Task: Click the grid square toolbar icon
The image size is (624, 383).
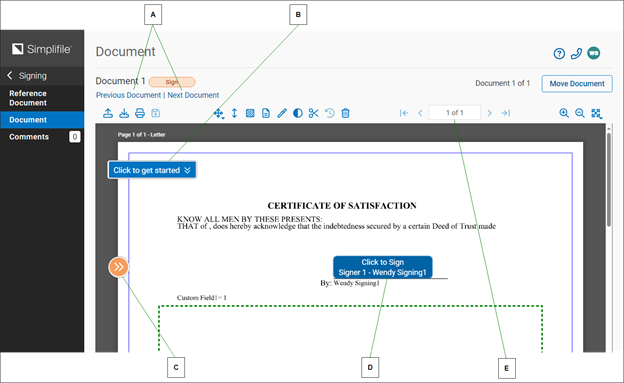Action: click(250, 113)
